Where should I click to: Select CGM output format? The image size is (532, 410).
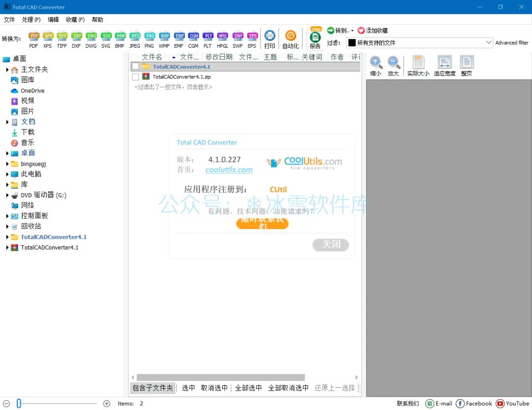click(194, 39)
